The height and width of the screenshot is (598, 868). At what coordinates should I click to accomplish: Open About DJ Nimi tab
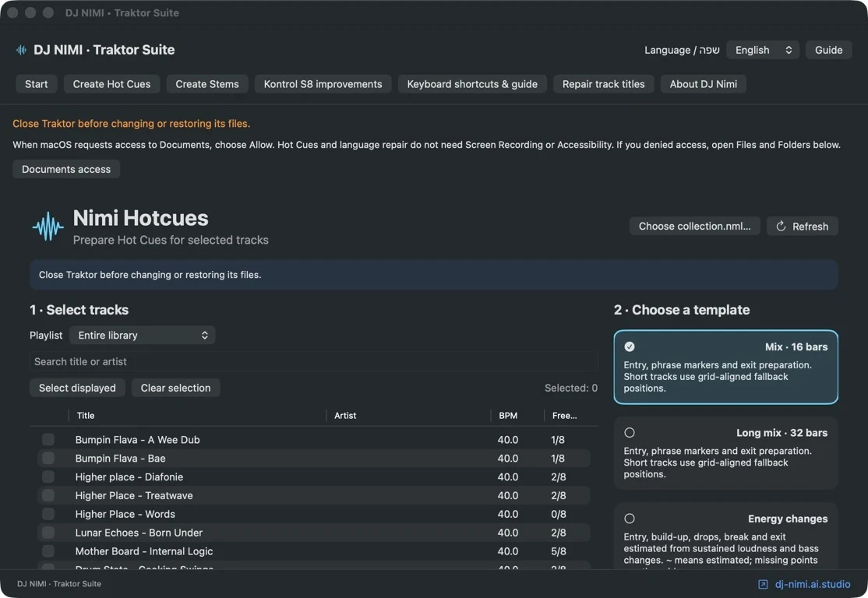click(703, 84)
